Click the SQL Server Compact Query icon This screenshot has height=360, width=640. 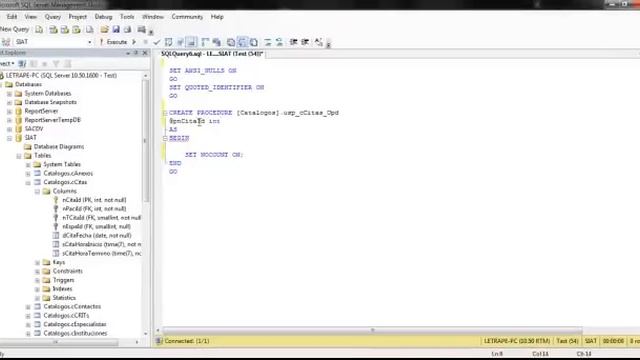[x=89, y=29]
